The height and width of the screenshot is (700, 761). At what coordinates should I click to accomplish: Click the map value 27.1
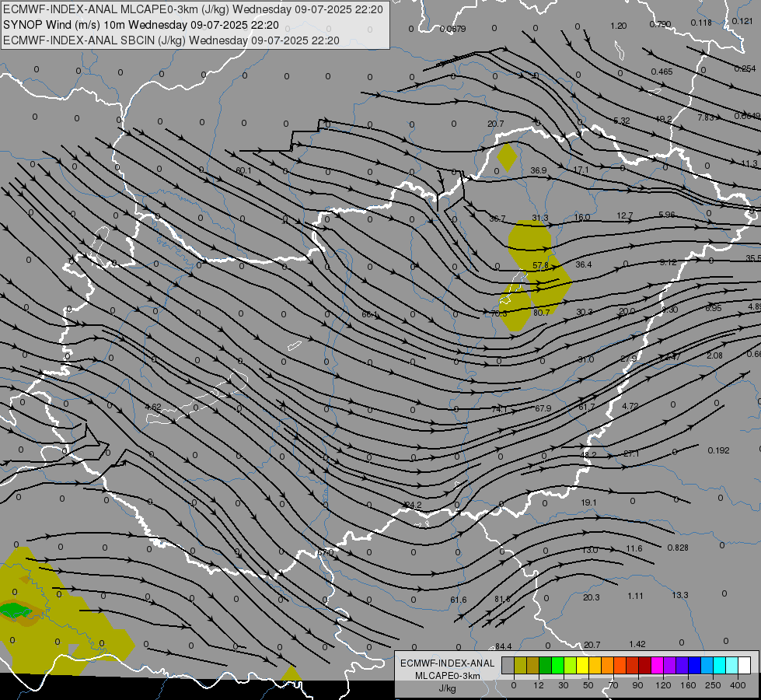[x=631, y=453]
